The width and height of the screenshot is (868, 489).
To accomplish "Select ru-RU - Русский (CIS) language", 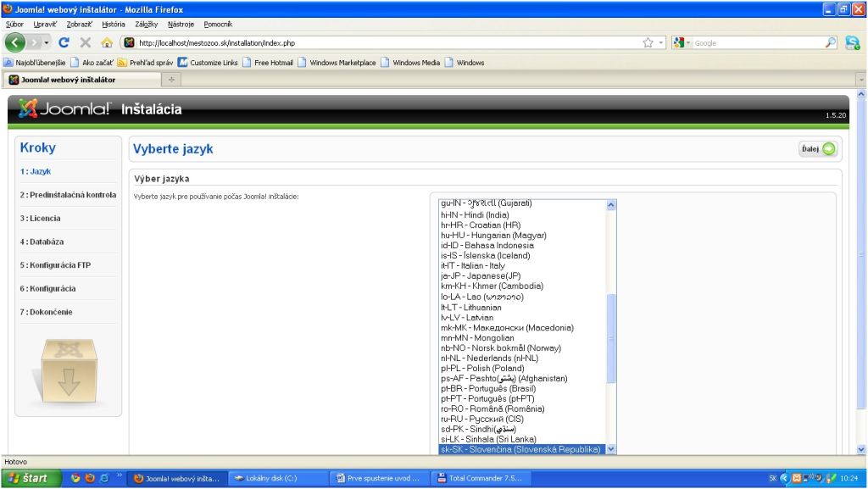I will coord(522,419).
